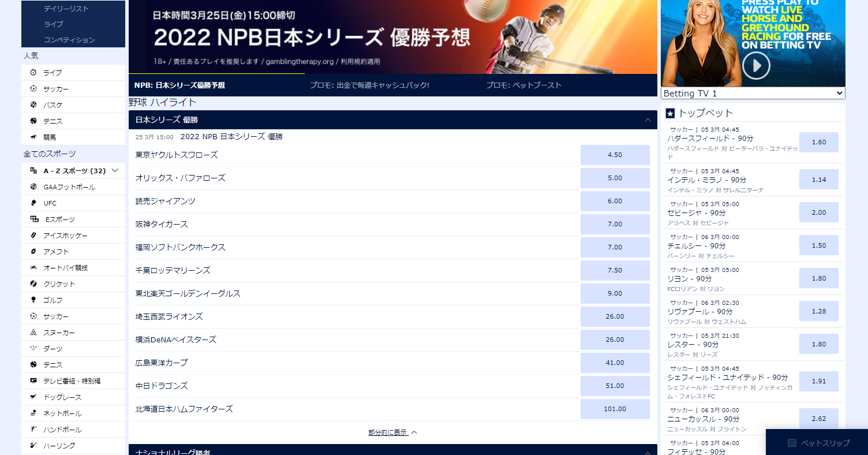Click the テニス icon in the 人気 section

tap(33, 121)
